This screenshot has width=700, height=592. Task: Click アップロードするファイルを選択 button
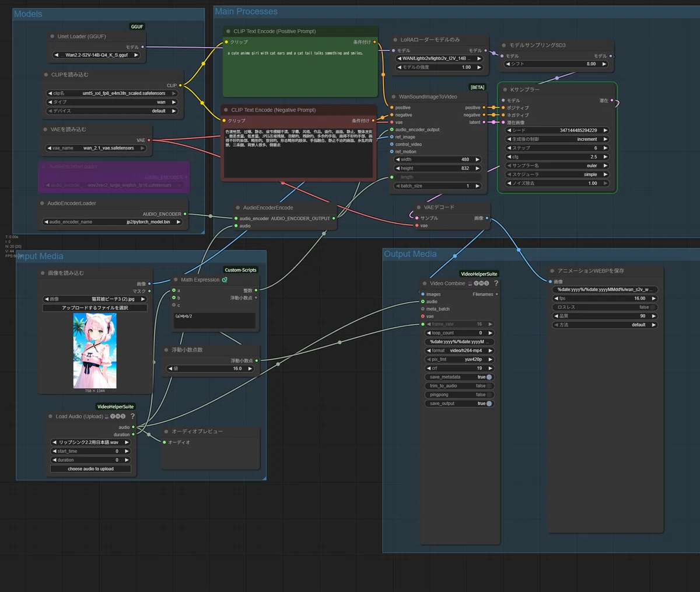94,308
